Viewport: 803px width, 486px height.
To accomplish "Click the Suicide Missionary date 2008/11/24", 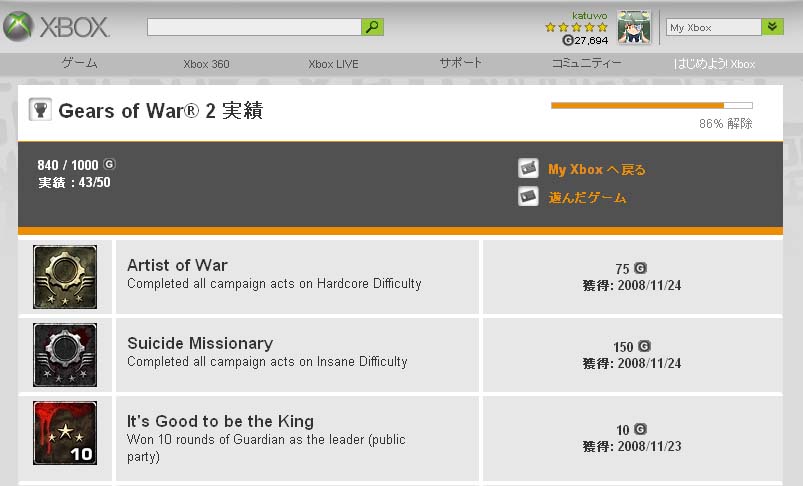I will (x=649, y=364).
